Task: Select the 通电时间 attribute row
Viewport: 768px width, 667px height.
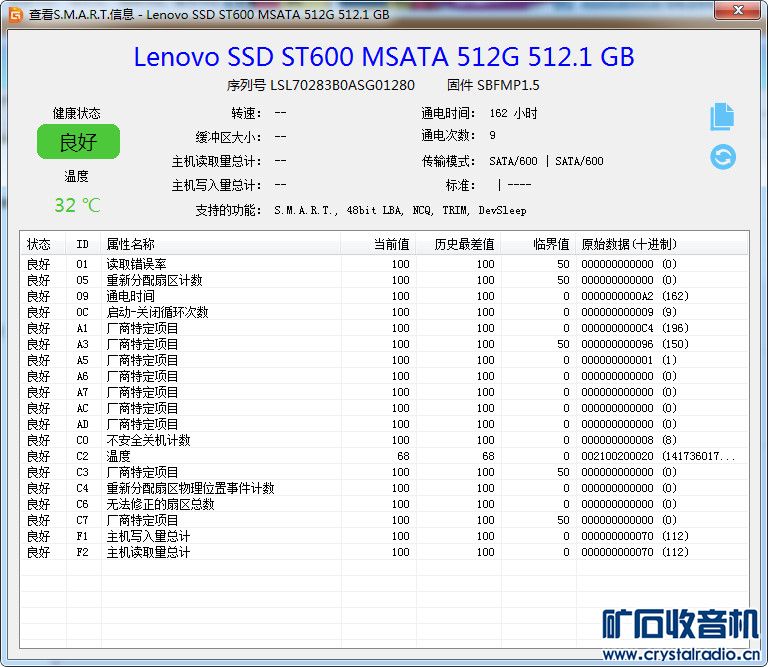Action: [384, 296]
